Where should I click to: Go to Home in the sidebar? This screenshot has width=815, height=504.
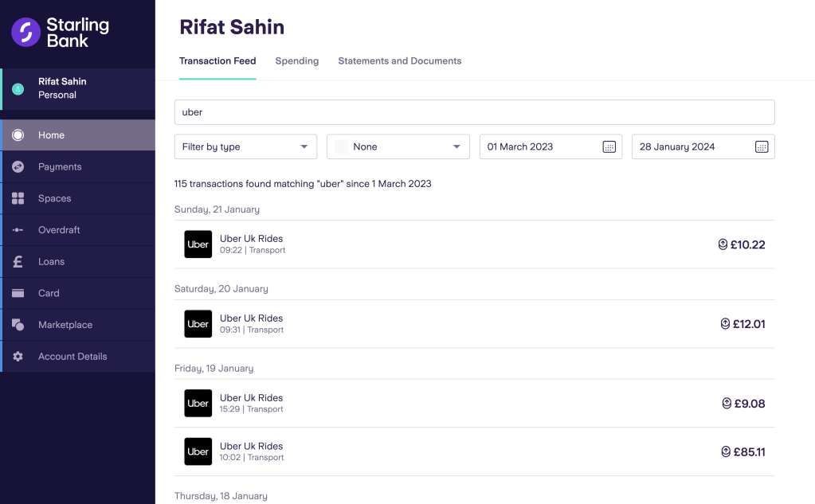78,135
